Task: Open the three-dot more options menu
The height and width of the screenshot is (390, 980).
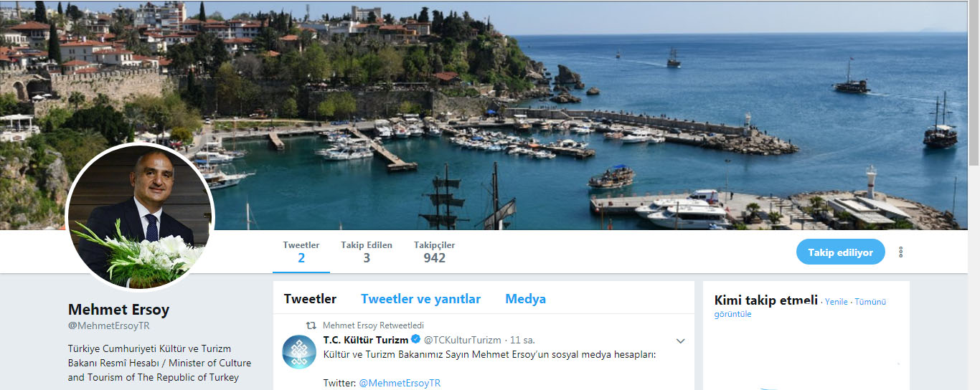Action: [x=900, y=252]
